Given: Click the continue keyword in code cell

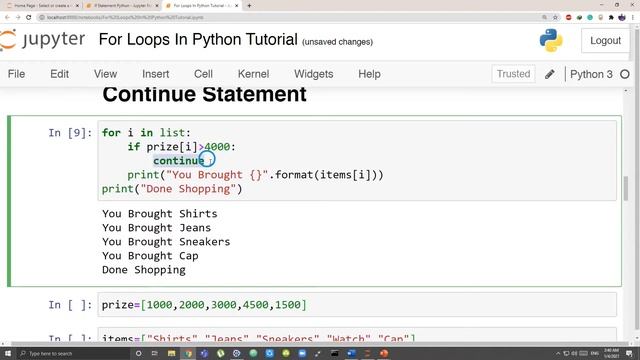Looking at the screenshot, I should click(x=179, y=161).
